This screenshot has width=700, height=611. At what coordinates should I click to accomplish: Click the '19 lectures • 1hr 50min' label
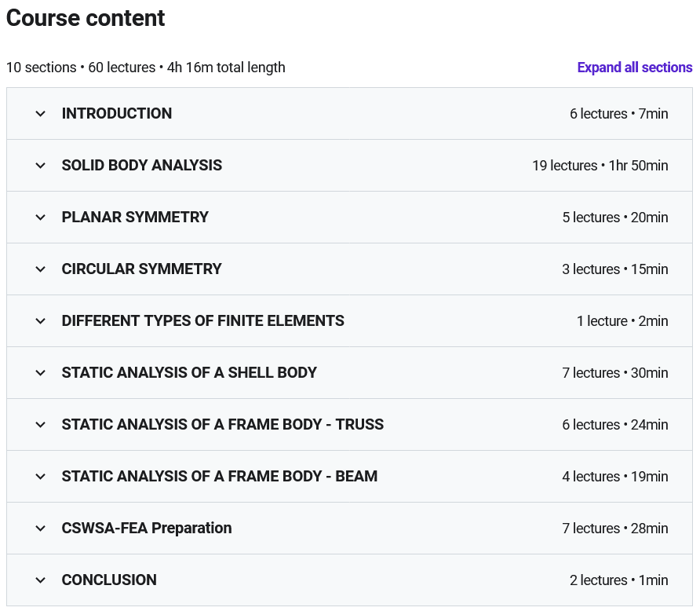(600, 166)
